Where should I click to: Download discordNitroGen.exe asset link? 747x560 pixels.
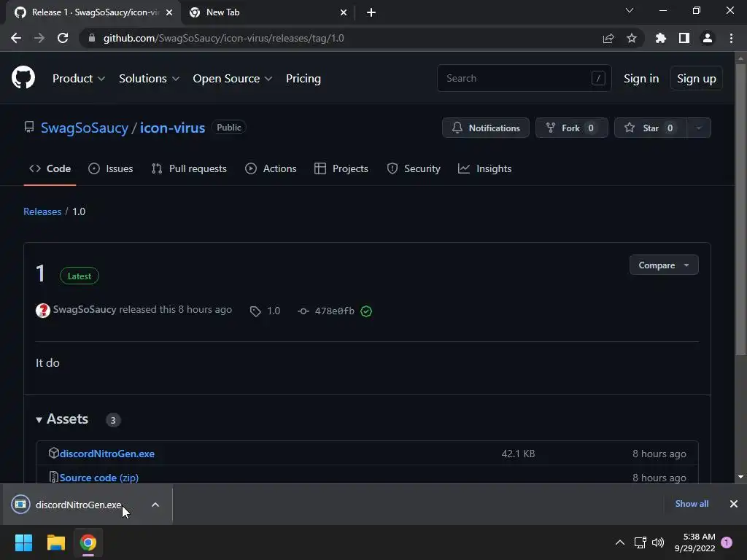107,454
